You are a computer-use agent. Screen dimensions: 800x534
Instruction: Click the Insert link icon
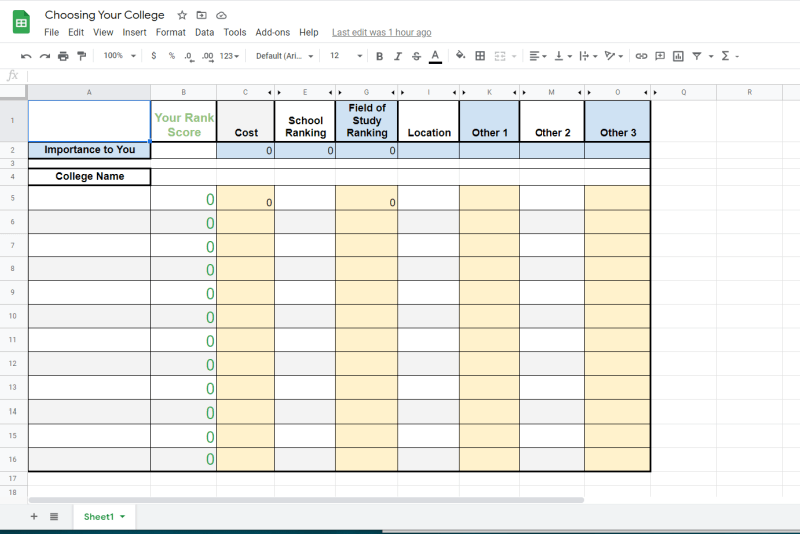(641, 56)
